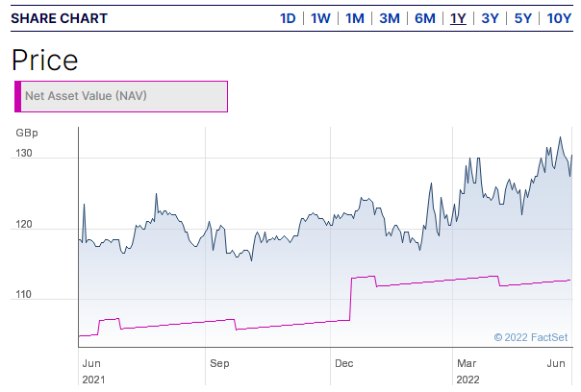Click the SHARE CHART heading
Screen dimensions: 581x392
pos(60,18)
